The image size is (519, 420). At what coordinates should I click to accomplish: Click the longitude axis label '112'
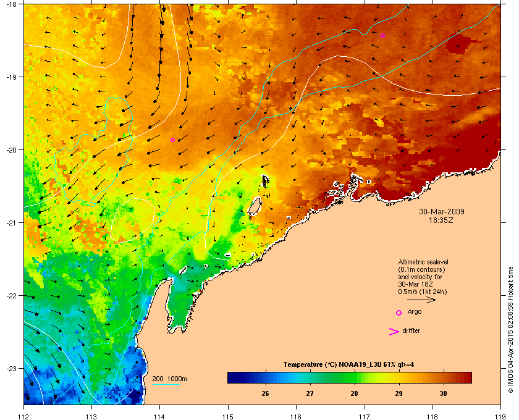tap(23, 417)
